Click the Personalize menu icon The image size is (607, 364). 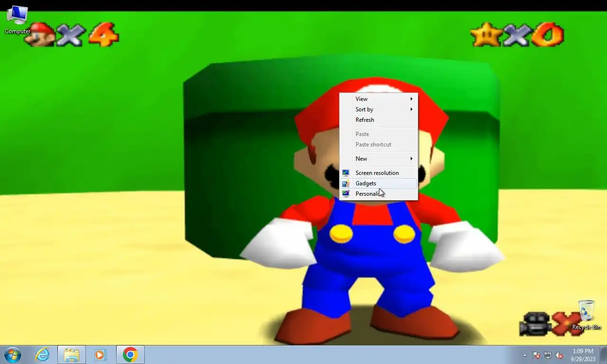tap(346, 194)
